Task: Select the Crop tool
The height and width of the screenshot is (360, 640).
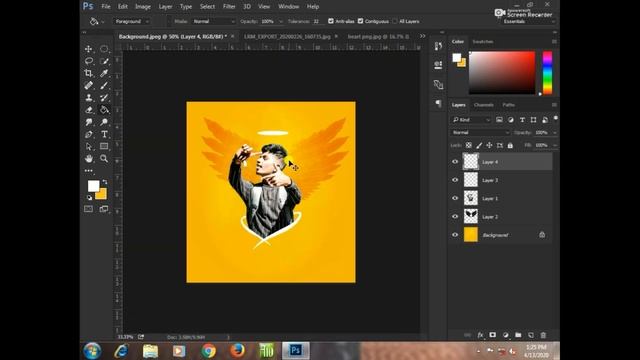Action: (x=89, y=73)
